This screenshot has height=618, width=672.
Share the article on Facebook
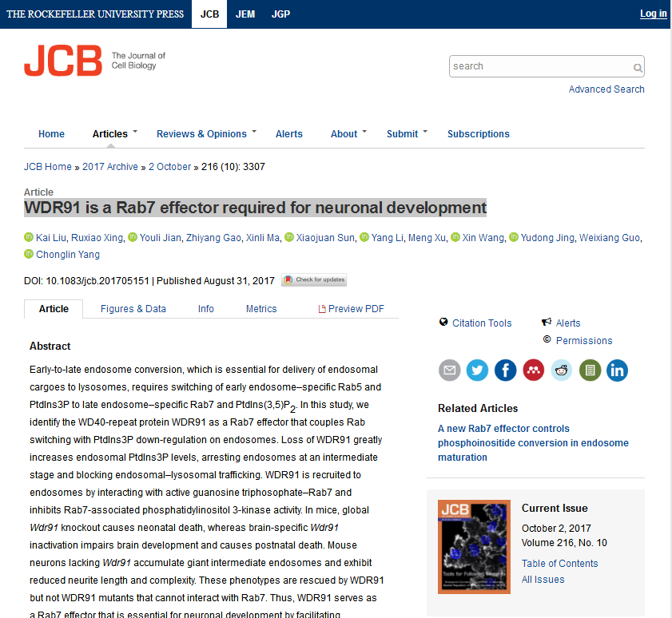506,370
